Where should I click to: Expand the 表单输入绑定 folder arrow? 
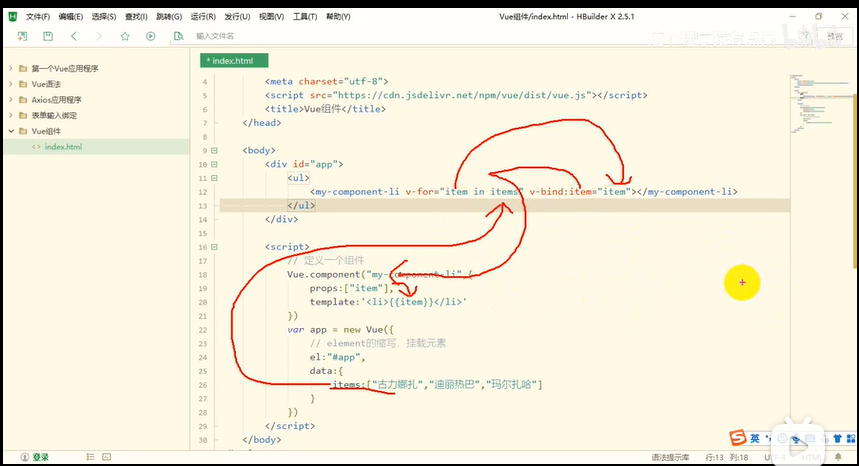point(10,116)
